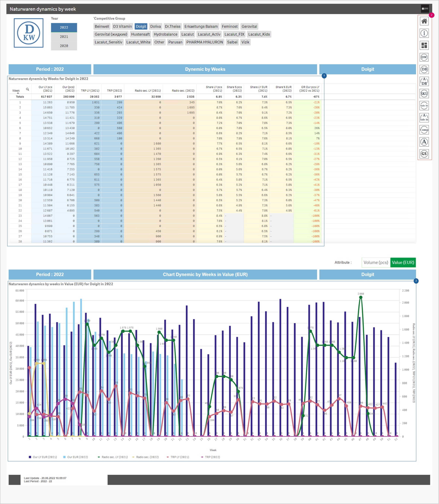Click the dashboard grid layout icon
439x504 pixels.
424,45
